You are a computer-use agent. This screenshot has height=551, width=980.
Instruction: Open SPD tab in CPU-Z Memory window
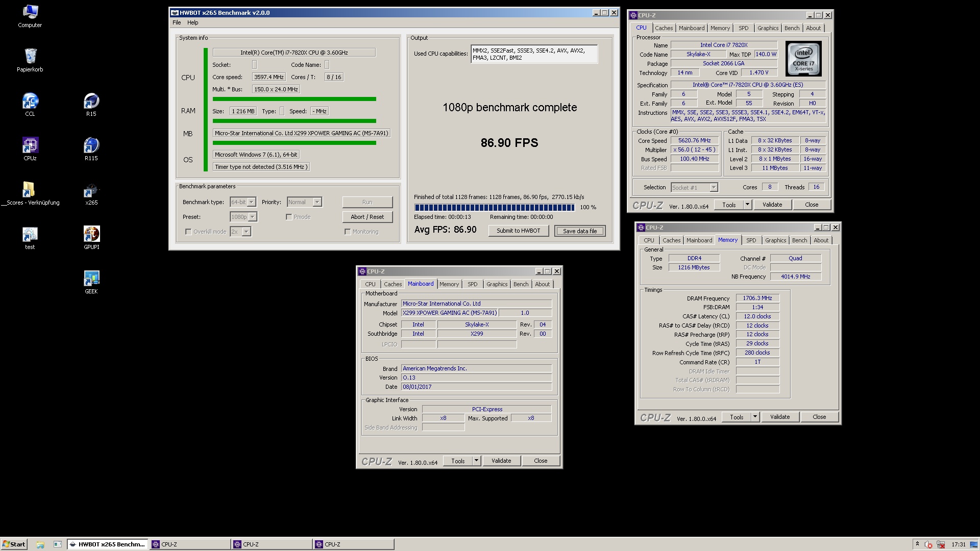coord(751,240)
